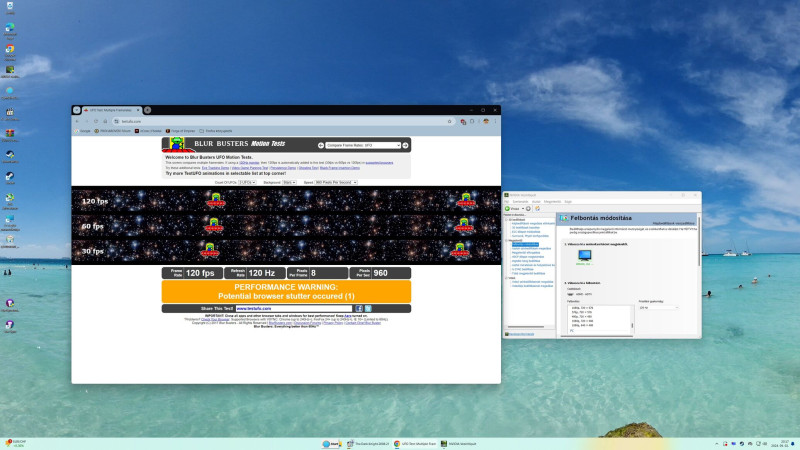Bookmark this page with the star icon
Screen dimensions: 800x450
449,121
